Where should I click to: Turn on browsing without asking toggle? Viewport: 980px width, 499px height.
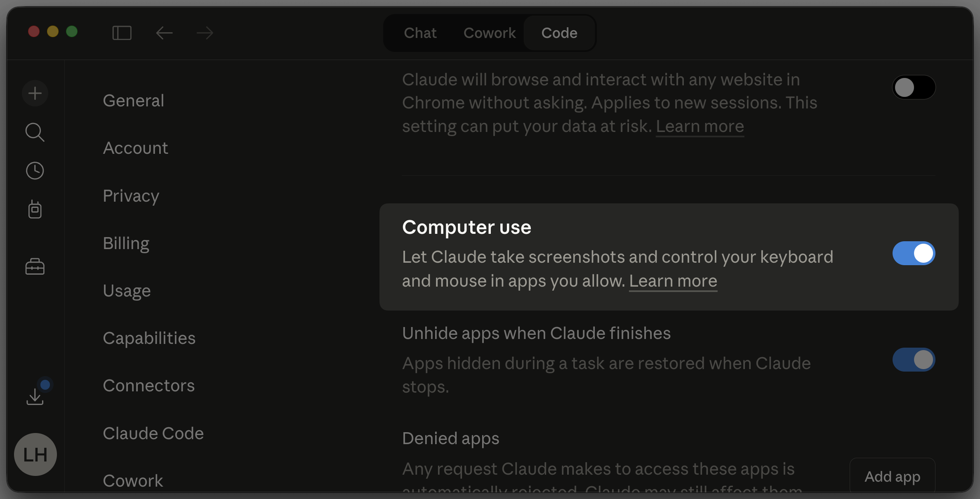point(914,87)
